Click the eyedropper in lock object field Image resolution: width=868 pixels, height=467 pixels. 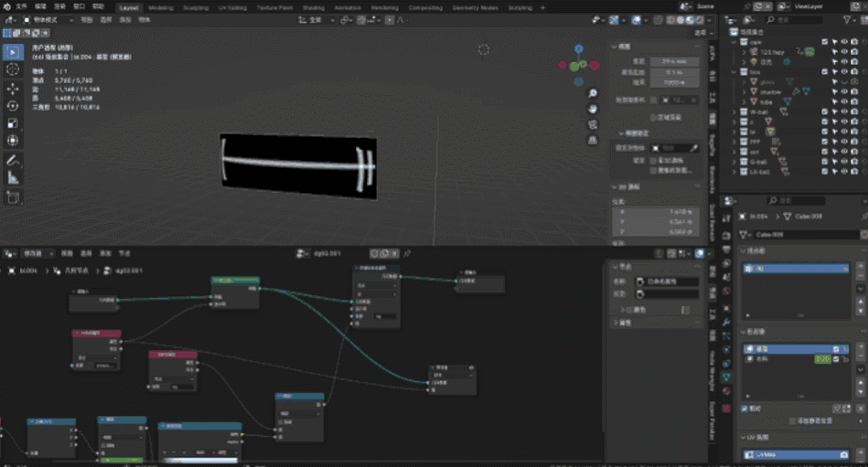693,148
